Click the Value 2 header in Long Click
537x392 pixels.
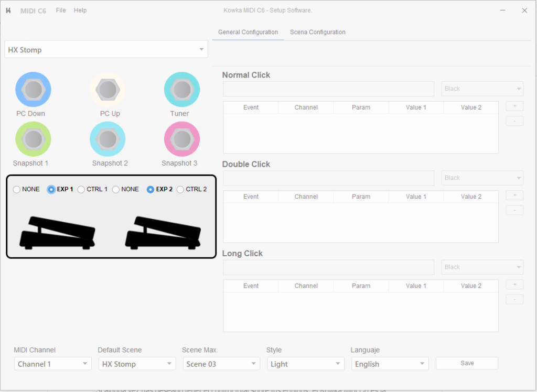(x=471, y=286)
